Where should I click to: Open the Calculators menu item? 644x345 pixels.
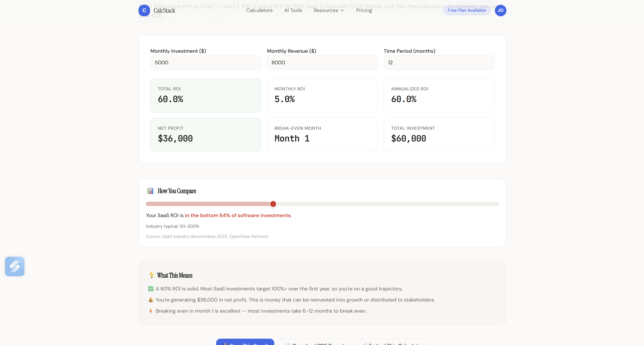coord(259,10)
